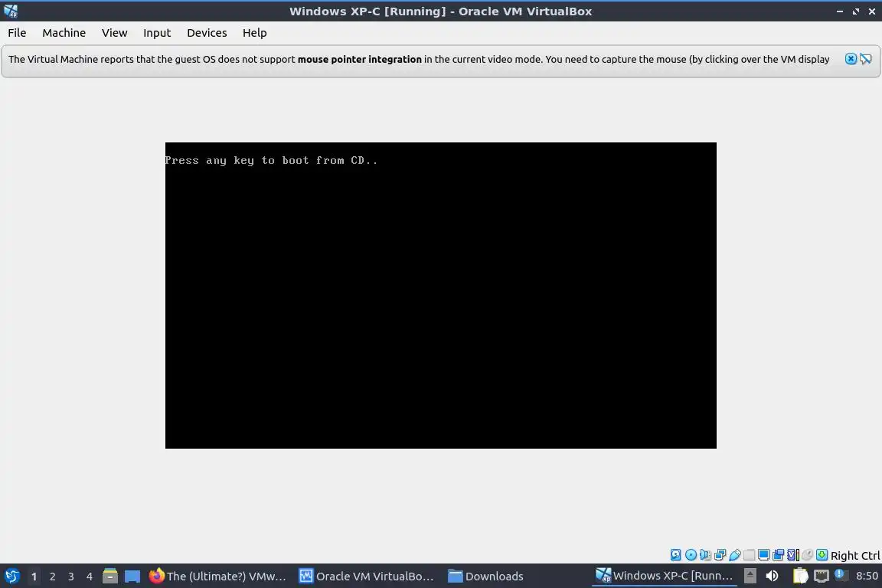Maximize the VirtualBox VM window

pos(855,11)
